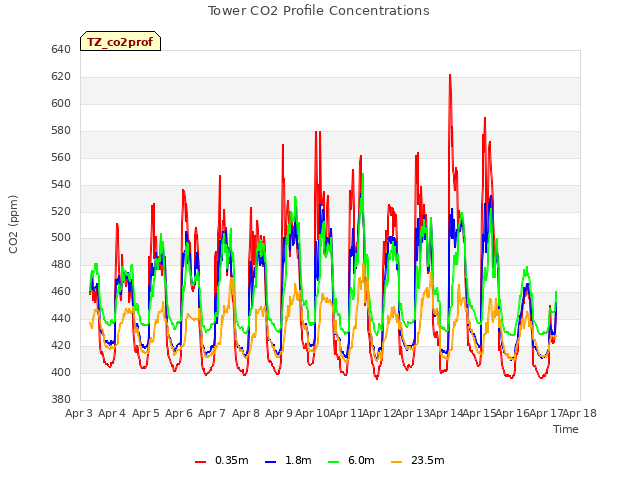Click the blue 1.8m legend swatch
Screen dimensions: 640x480
[x=271, y=462]
